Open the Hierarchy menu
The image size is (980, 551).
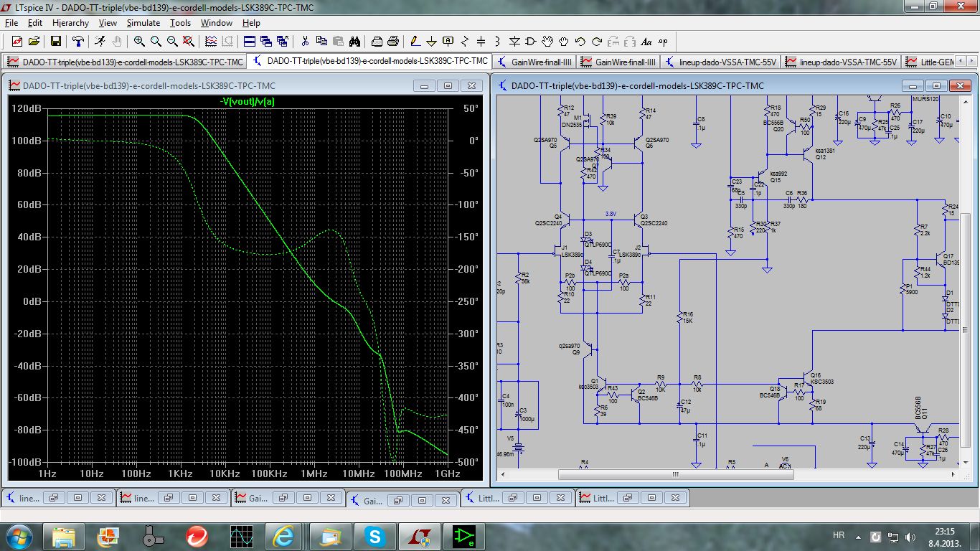coord(70,23)
